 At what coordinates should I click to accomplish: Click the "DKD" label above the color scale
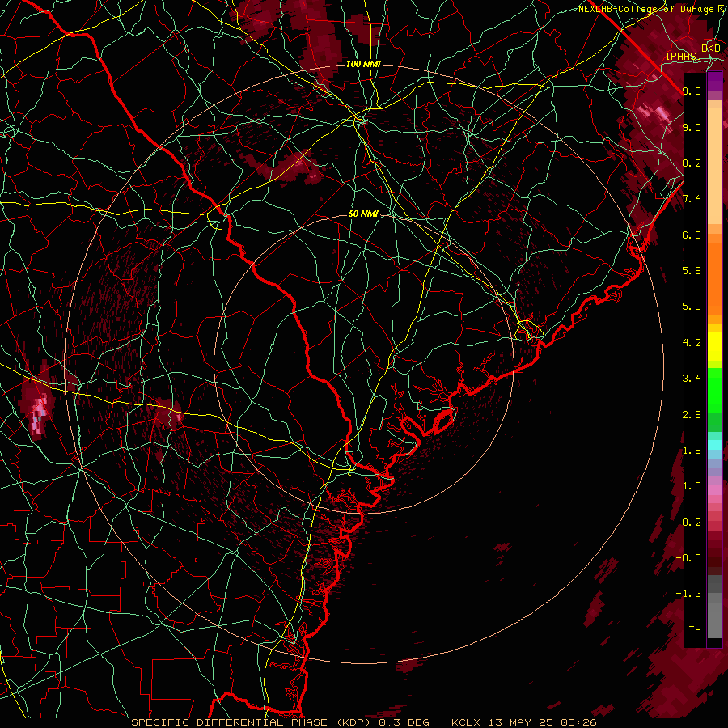tap(711, 49)
